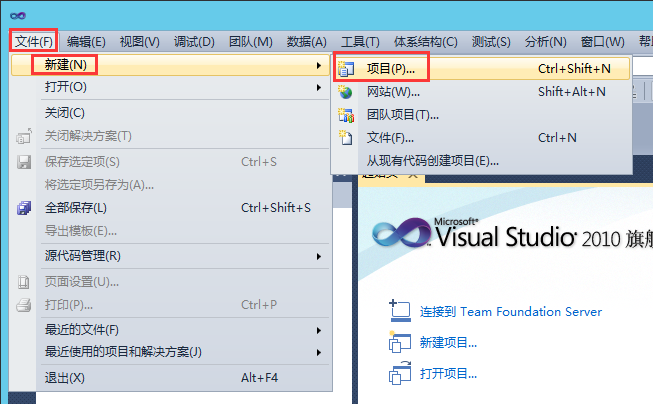Expand 最近使用的项目和解决方案(J) submenu arrow
653x404 pixels.
tap(319, 352)
